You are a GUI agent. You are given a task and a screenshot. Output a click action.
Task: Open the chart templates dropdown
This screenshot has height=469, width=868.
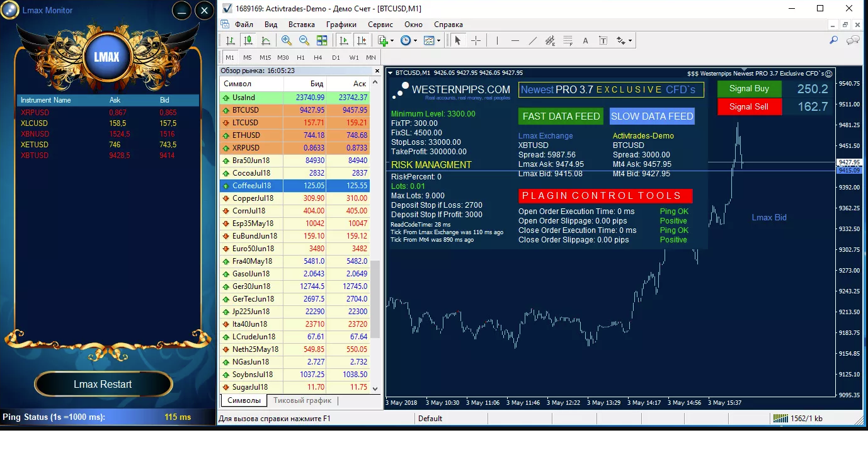(x=433, y=40)
